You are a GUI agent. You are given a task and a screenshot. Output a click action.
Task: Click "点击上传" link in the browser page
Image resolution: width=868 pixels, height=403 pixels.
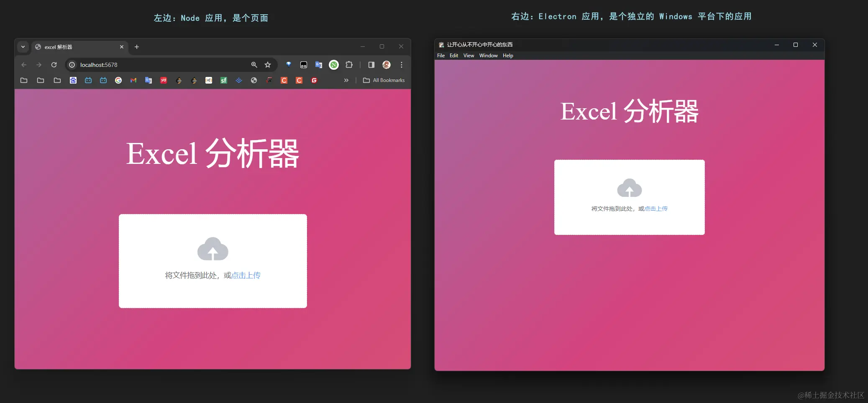[246, 275]
